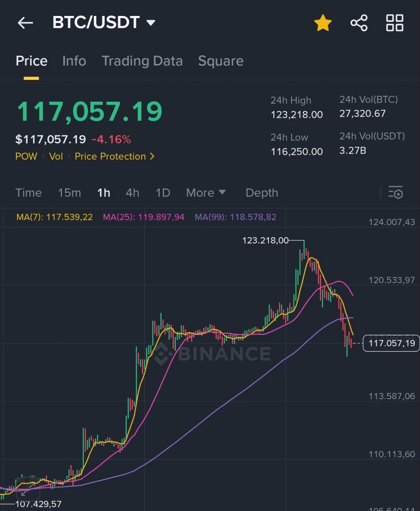The width and height of the screenshot is (420, 511).
Task: Tap the 24h Vol(BTC) value 27,320.67
Action: coord(363,114)
